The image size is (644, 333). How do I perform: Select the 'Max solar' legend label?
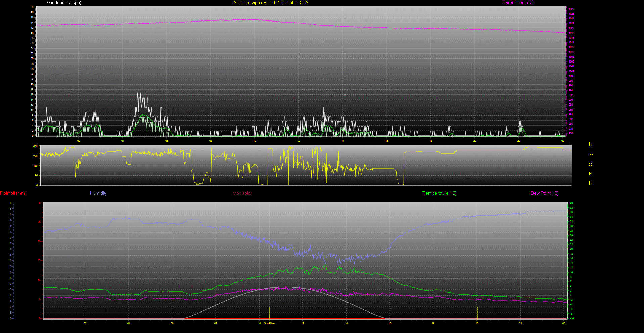tap(242, 193)
